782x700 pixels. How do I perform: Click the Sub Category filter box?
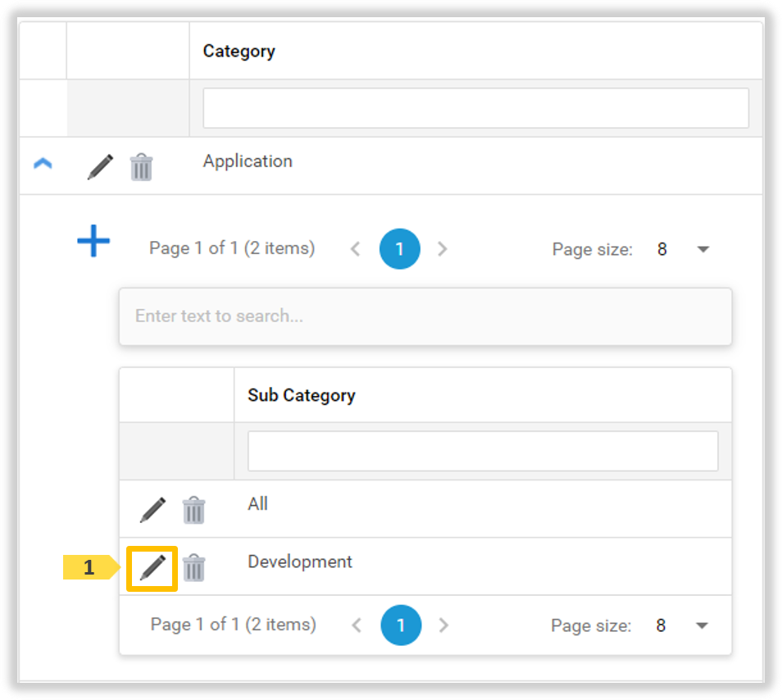point(483,451)
